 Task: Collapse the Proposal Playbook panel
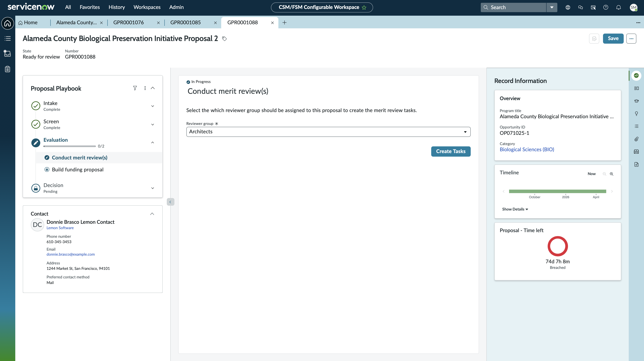pos(153,88)
